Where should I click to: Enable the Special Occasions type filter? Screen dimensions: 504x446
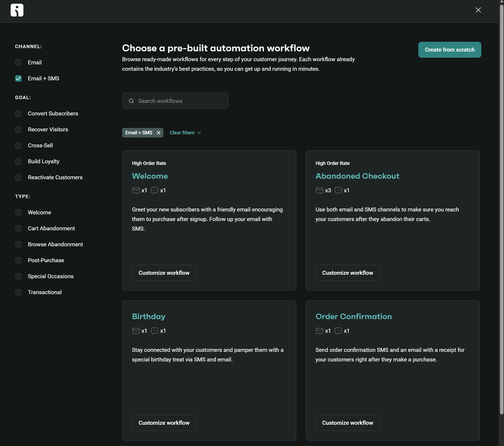point(18,276)
